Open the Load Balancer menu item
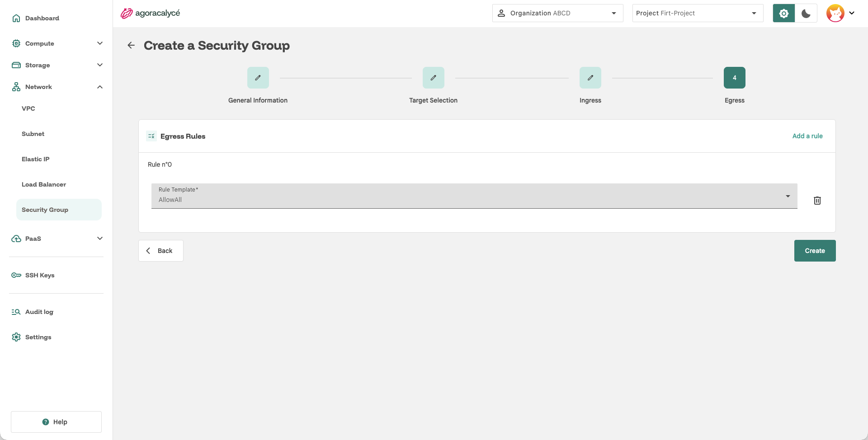This screenshot has height=440, width=868. 44,184
